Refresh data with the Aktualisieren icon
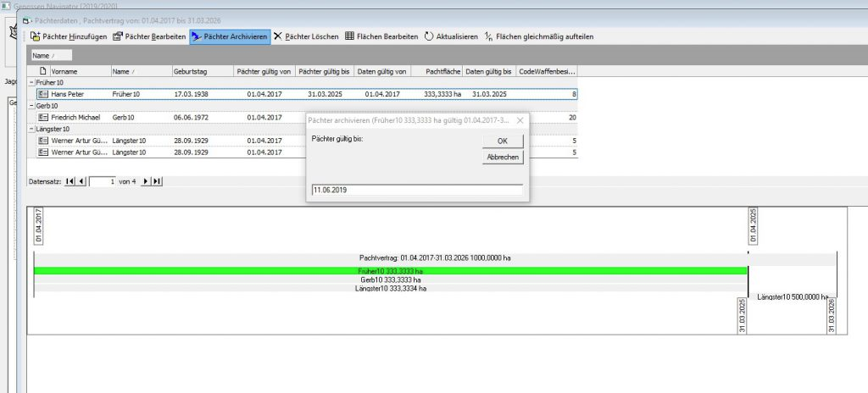 (429, 36)
